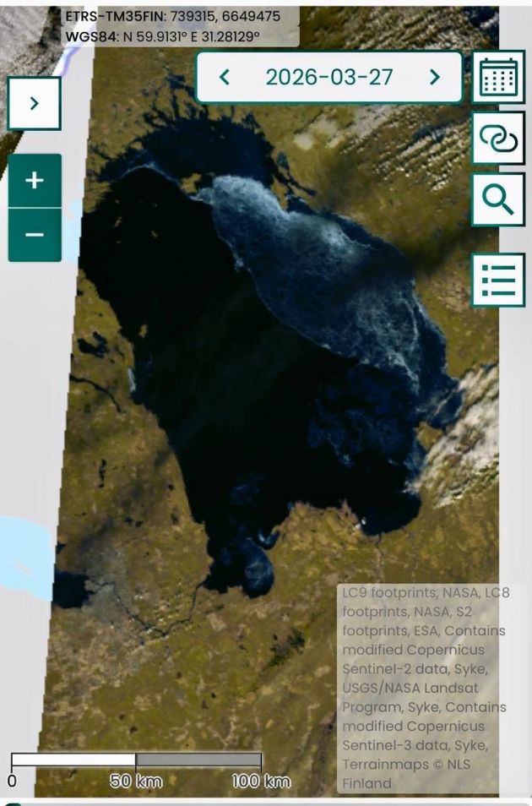This screenshot has width=532, height=806.
Task: Open the calendar date picker
Action: coord(497,78)
